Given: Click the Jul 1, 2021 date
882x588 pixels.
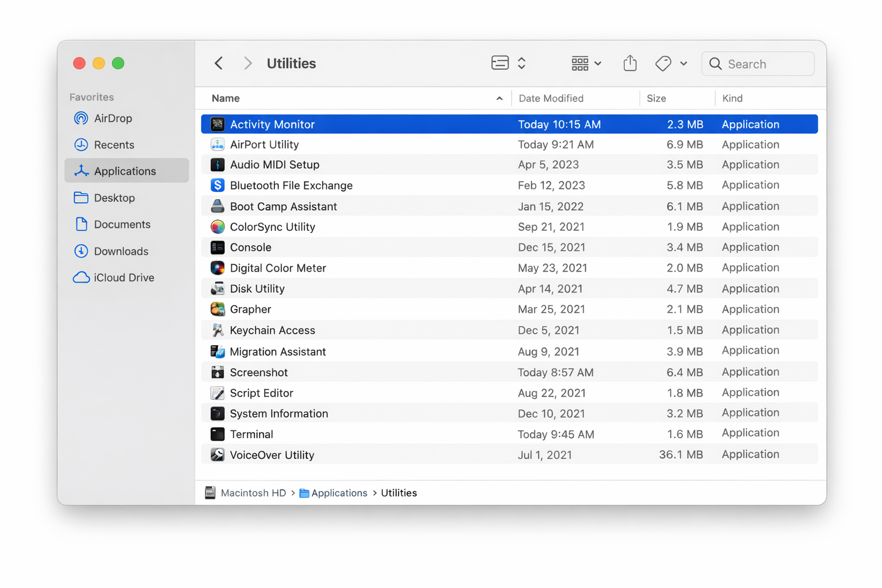Looking at the screenshot, I should pyautogui.click(x=545, y=455).
